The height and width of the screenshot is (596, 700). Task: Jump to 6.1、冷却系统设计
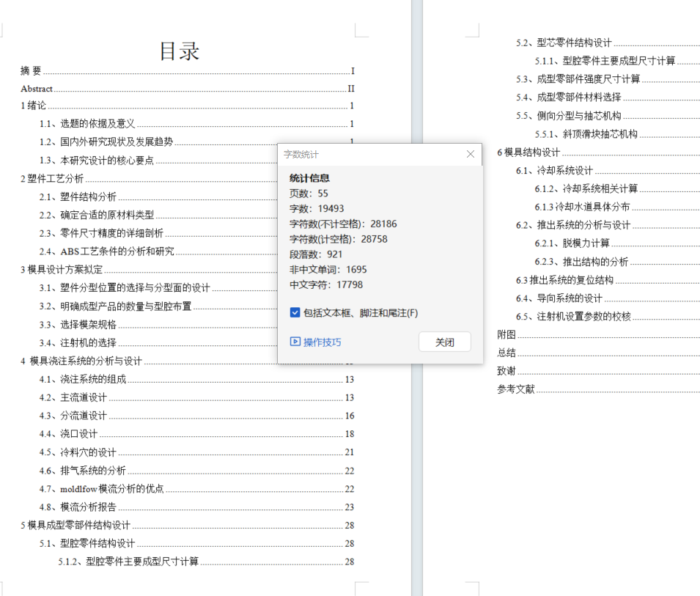[x=608, y=171]
